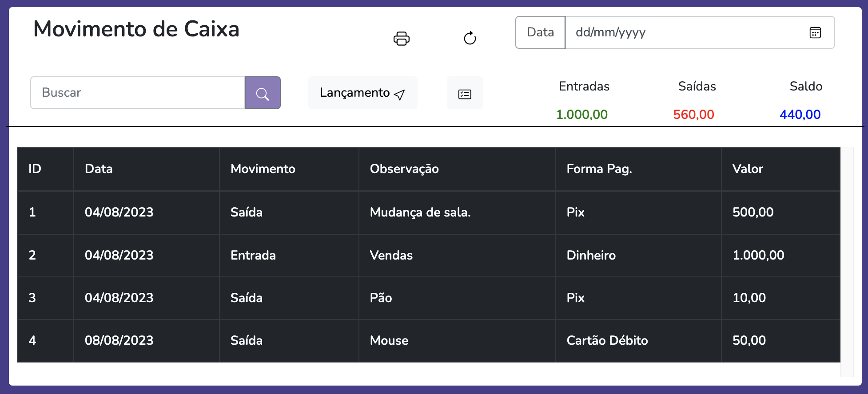Click the purple magnifier search button
Image resolution: width=868 pixels, height=394 pixels.
click(262, 93)
